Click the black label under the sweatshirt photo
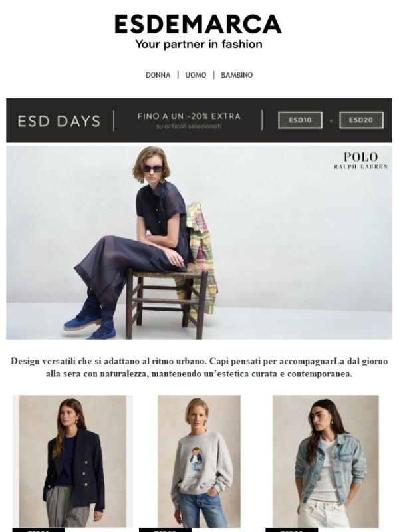Image resolution: width=399 pixels, height=532 pixels. coord(165,530)
